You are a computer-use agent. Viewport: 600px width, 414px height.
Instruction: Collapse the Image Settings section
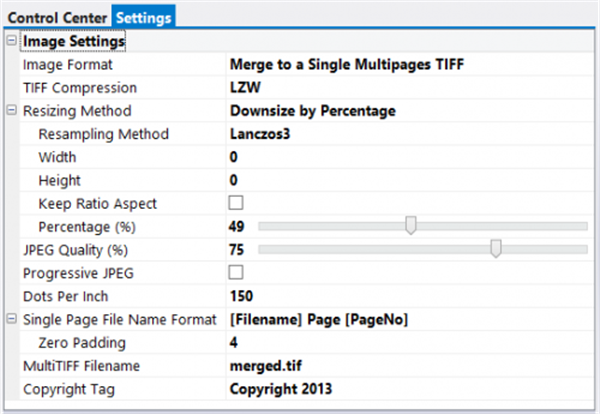click(x=11, y=42)
